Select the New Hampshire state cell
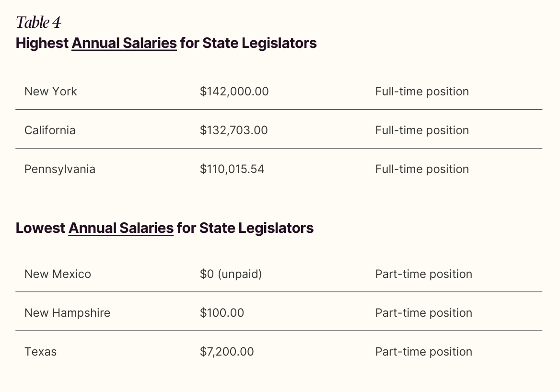 67,313
